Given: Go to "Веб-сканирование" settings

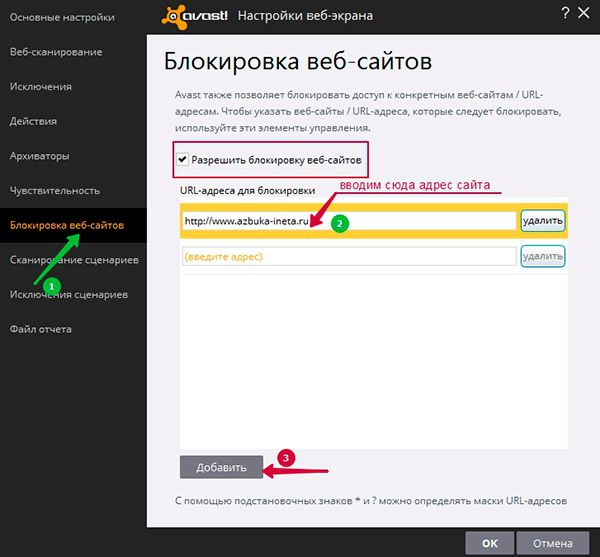Looking at the screenshot, I should click(x=56, y=52).
